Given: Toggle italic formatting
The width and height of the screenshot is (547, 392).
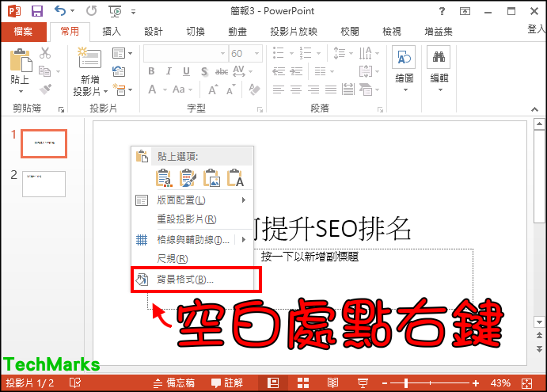Looking at the screenshot, I should click(169, 71).
